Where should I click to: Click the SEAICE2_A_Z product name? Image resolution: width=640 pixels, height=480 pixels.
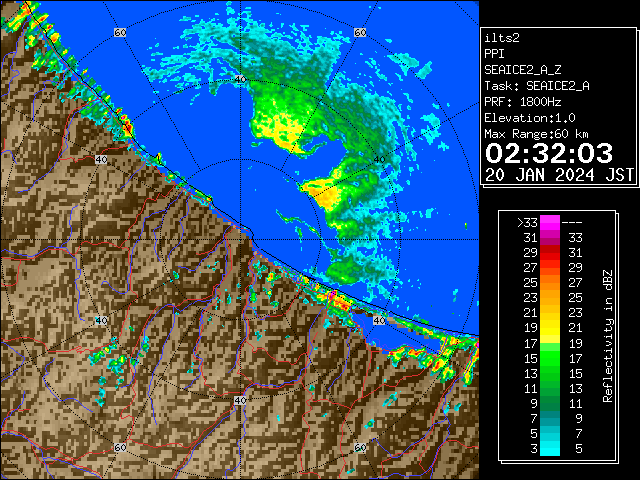coord(522,70)
